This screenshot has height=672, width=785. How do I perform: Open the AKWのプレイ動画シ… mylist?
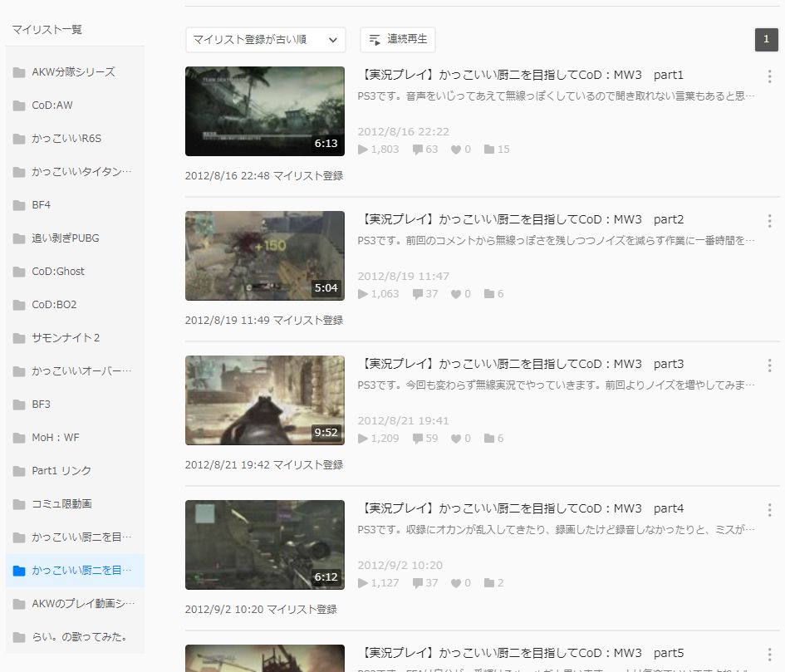[75, 604]
